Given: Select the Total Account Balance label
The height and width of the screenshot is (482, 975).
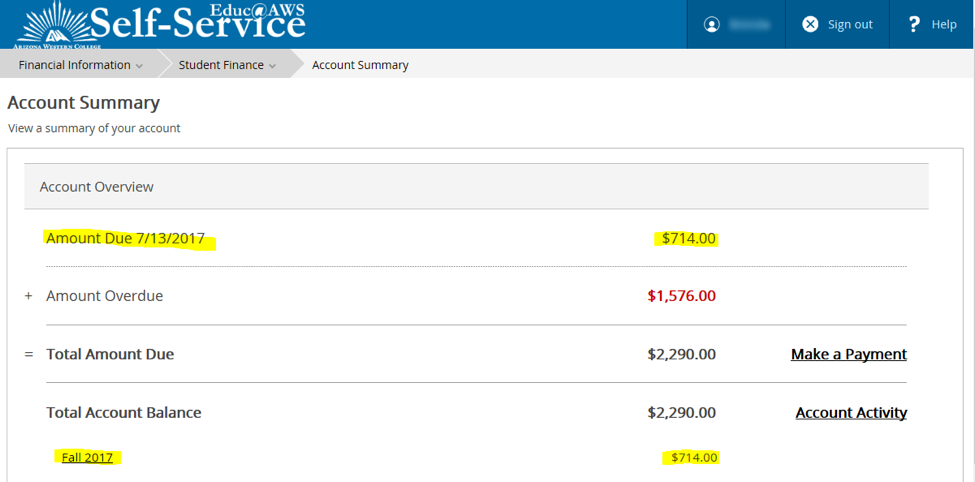Looking at the screenshot, I should tap(124, 412).
